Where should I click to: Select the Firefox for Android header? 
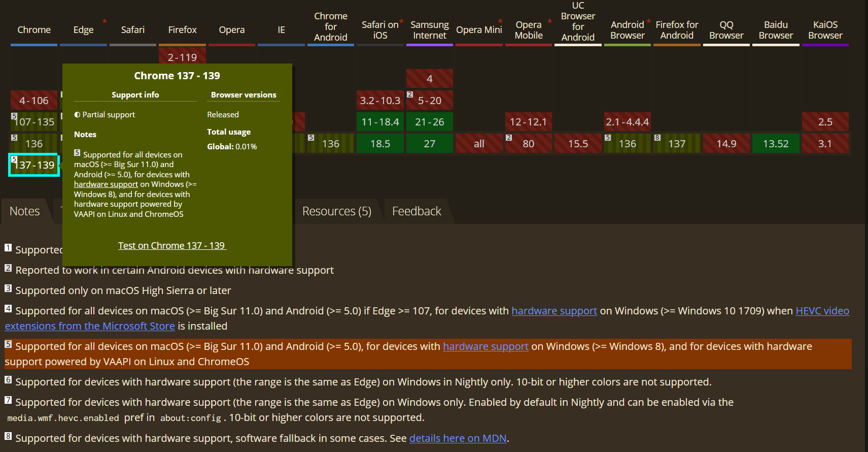tap(677, 30)
